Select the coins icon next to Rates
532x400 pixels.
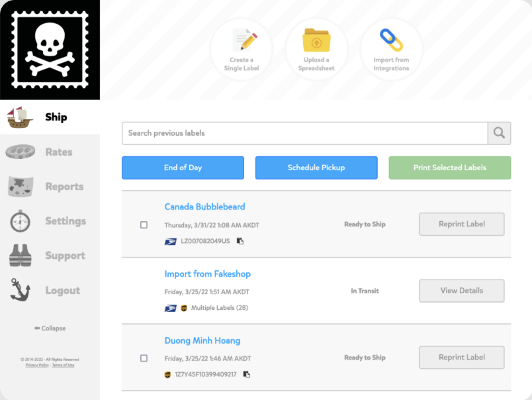point(21,152)
